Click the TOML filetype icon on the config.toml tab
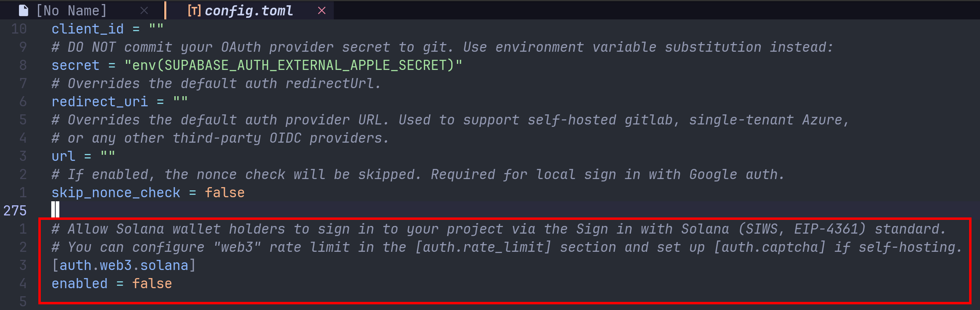The image size is (980, 310). (194, 11)
